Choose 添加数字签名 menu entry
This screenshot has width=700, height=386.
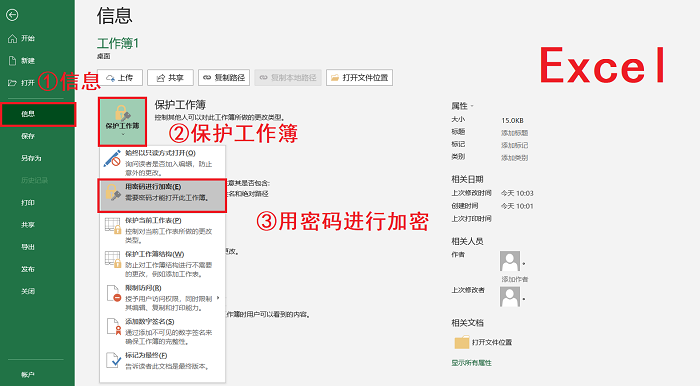pyautogui.click(x=162, y=331)
